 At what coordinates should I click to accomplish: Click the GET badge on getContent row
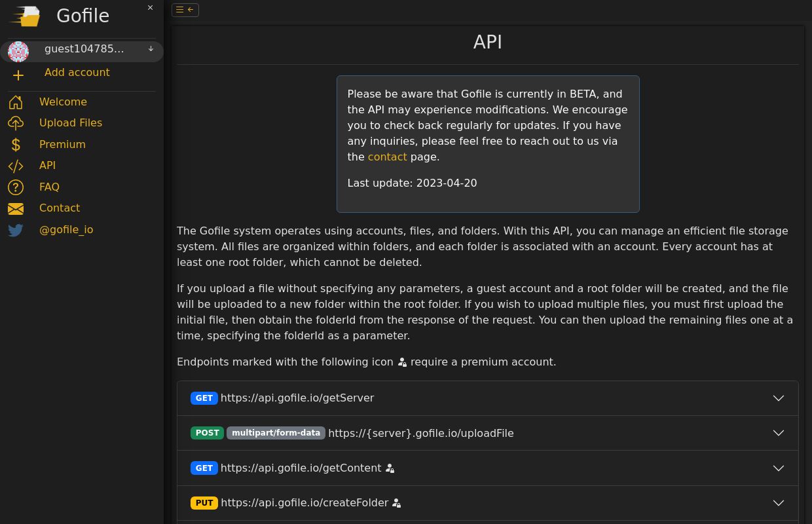coord(204,468)
